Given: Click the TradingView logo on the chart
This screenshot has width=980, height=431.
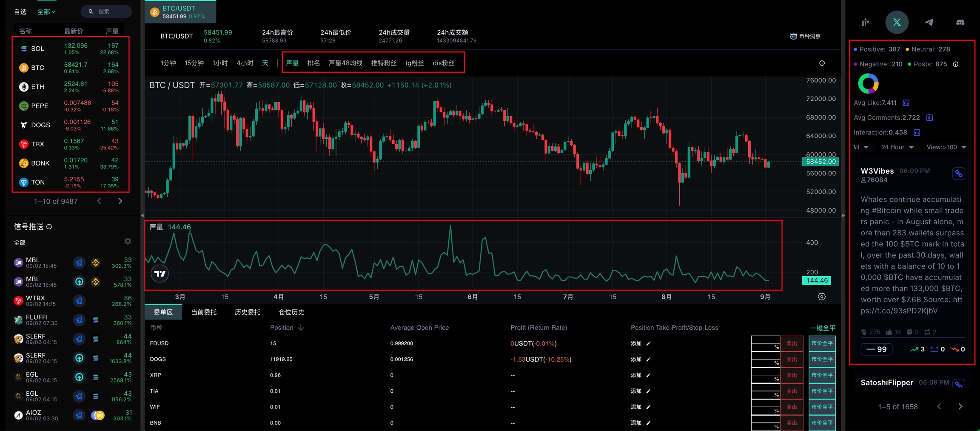Looking at the screenshot, I should click(160, 274).
